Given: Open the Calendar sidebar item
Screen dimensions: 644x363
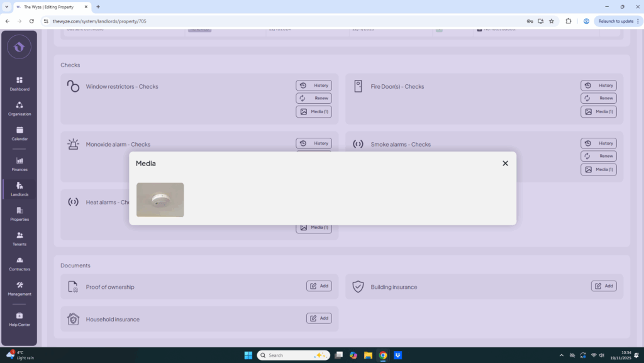Looking at the screenshot, I should (19, 133).
